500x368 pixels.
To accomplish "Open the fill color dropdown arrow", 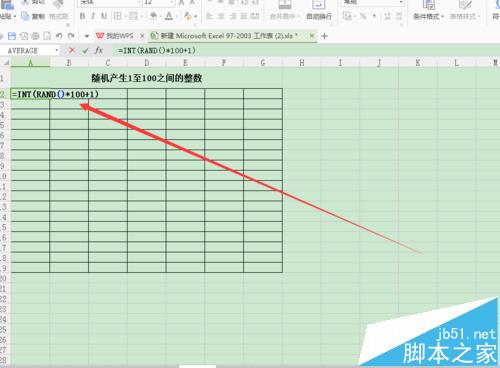I will (160, 16).
